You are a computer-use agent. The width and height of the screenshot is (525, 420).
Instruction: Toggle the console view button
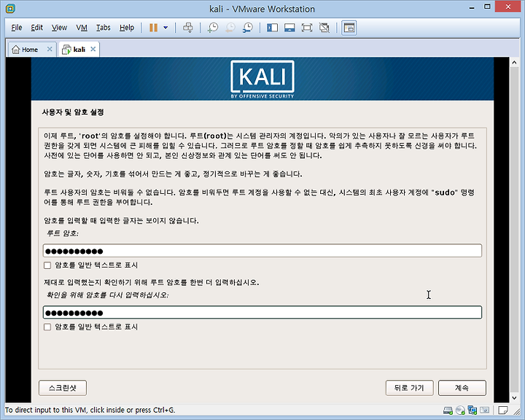(x=349, y=28)
